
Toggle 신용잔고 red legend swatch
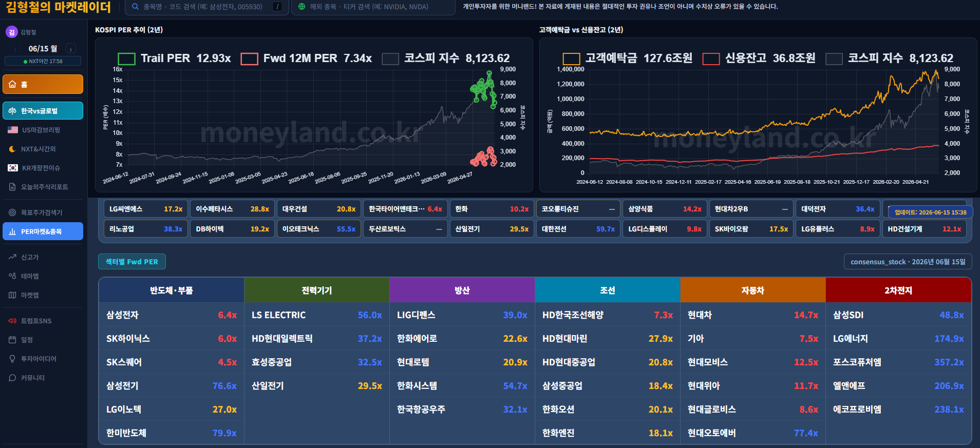click(711, 59)
